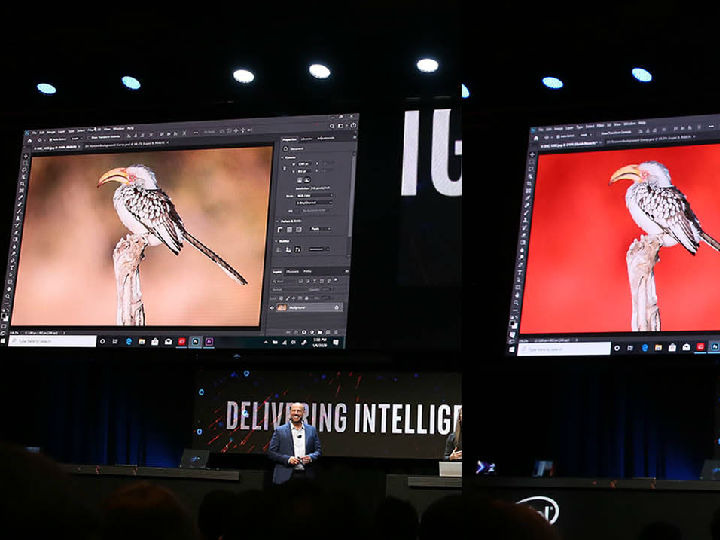Screen dimensions: 720x540
Task: Select the Lasso tool on the left screen
Action: (24, 170)
